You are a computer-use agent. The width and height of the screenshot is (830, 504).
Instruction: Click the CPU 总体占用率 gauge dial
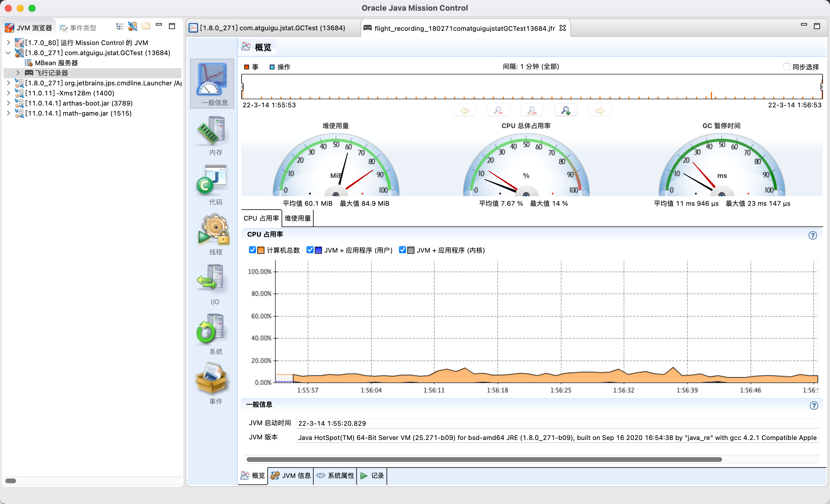(x=526, y=165)
